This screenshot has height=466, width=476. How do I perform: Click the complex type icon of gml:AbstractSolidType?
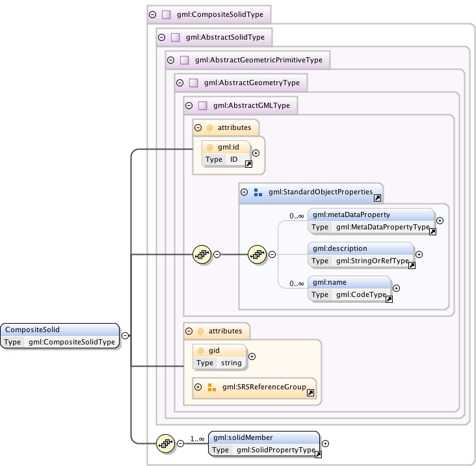175,37
